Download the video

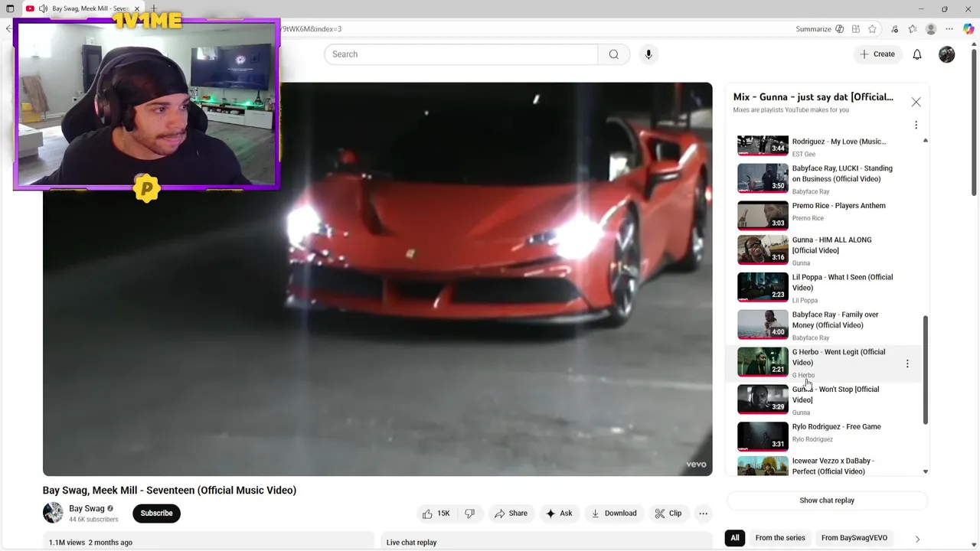tap(613, 514)
